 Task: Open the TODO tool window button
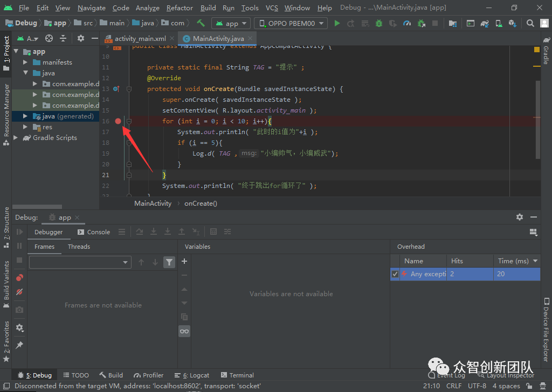click(76, 375)
